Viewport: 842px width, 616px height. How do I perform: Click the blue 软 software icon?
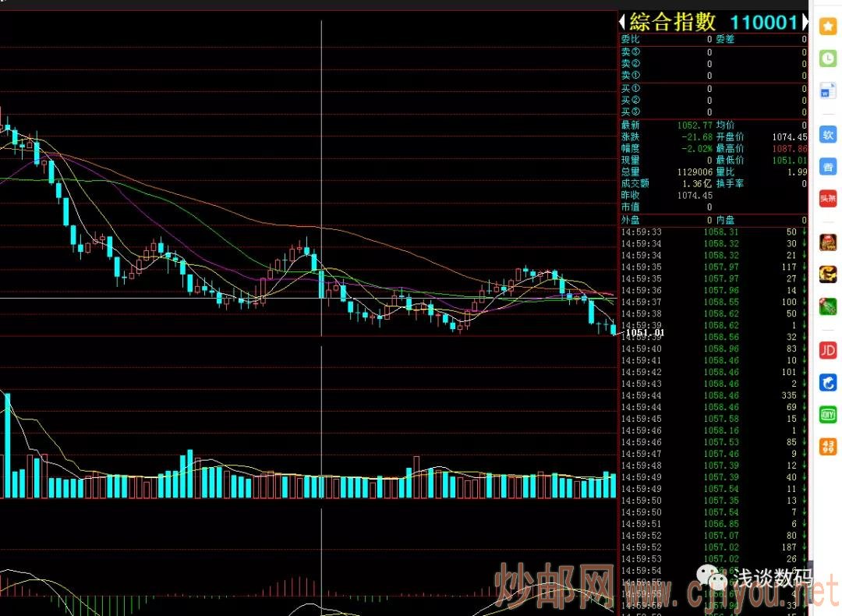pos(827,134)
